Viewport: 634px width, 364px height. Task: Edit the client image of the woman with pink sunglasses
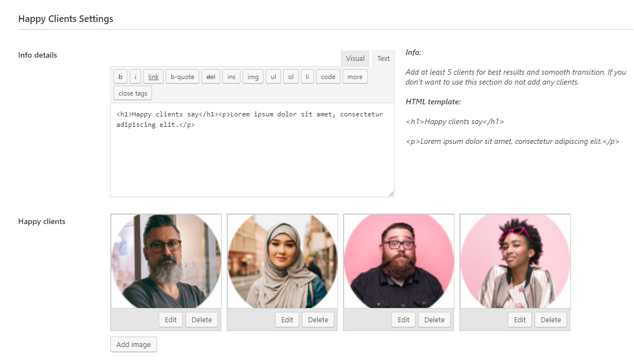(x=520, y=320)
